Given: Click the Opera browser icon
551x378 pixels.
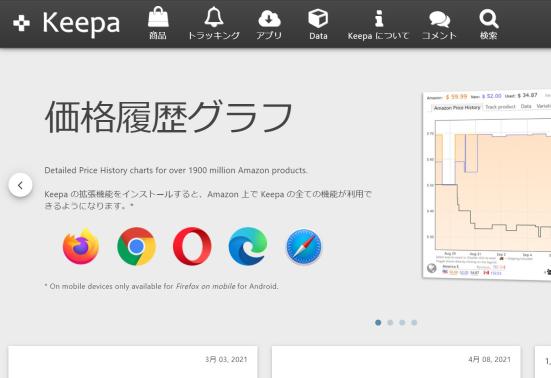Looking at the screenshot, I should point(192,246).
